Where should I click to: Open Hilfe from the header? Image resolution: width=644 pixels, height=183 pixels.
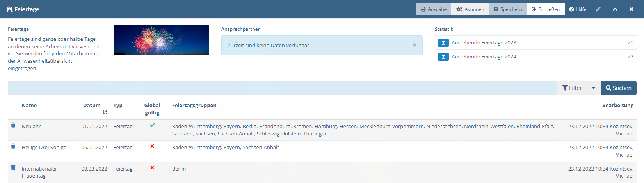click(x=578, y=9)
